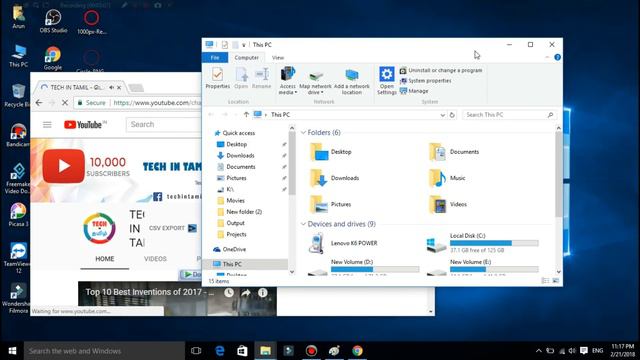Expand the address bar history dropdown
Image resolution: width=640 pixels, height=360 pixels.
click(x=442, y=115)
